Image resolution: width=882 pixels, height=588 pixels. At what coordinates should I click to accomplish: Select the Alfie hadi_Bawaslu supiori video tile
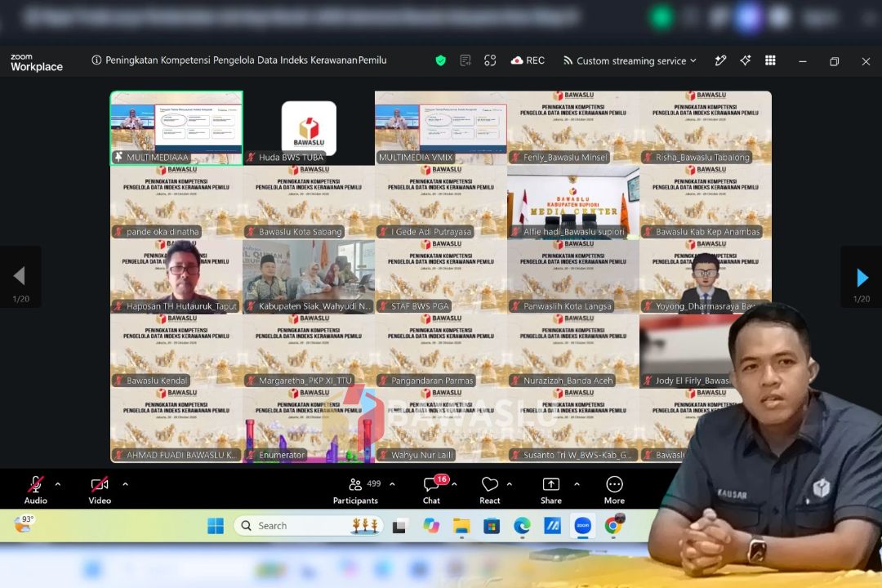(x=573, y=202)
